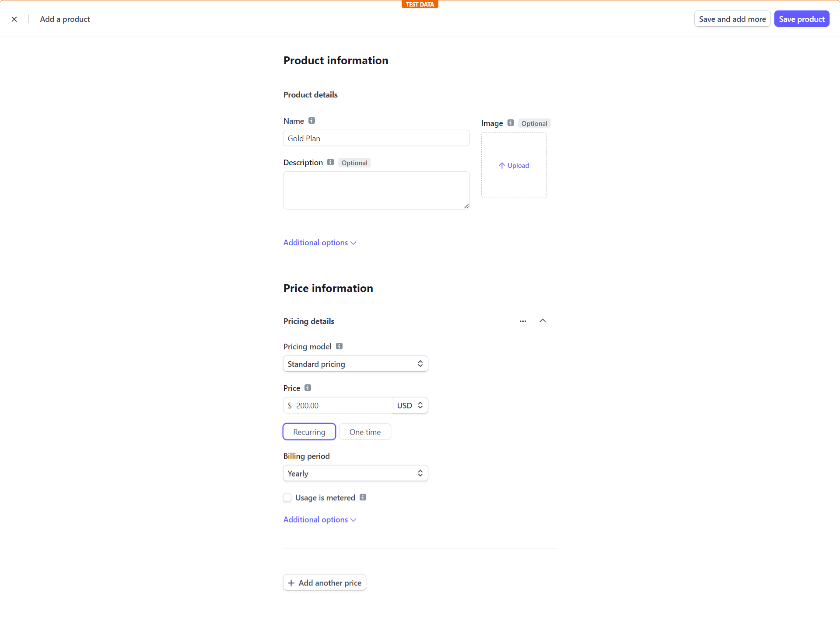Viewport: 840px width, 627px height.
Task: Expand Additional options under Product details
Action: (320, 243)
